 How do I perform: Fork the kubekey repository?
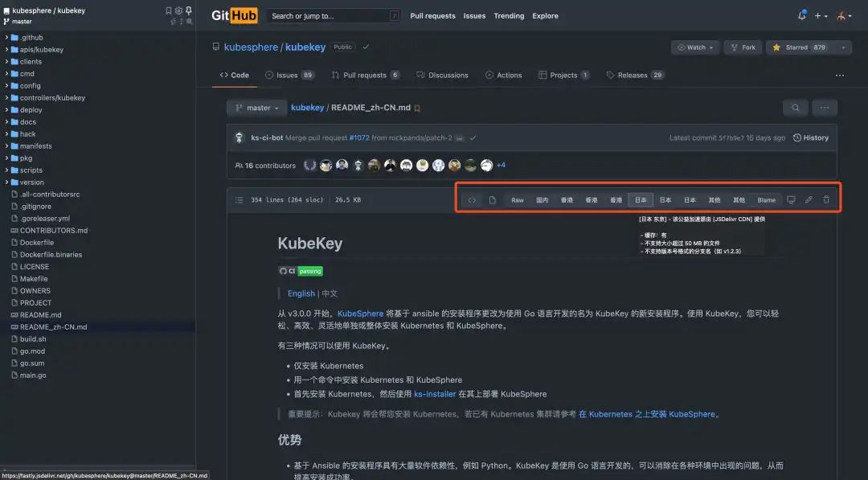pyautogui.click(x=743, y=47)
